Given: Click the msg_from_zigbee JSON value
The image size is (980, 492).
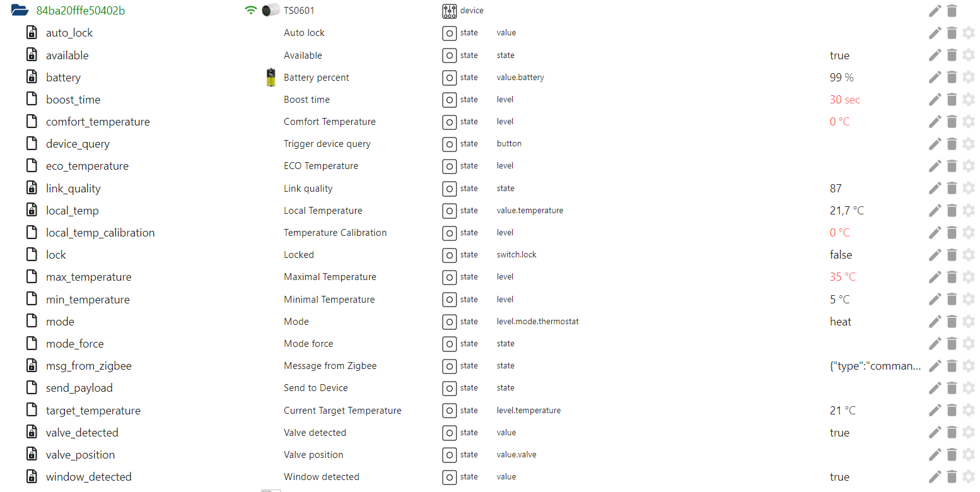Looking at the screenshot, I should coord(875,366).
